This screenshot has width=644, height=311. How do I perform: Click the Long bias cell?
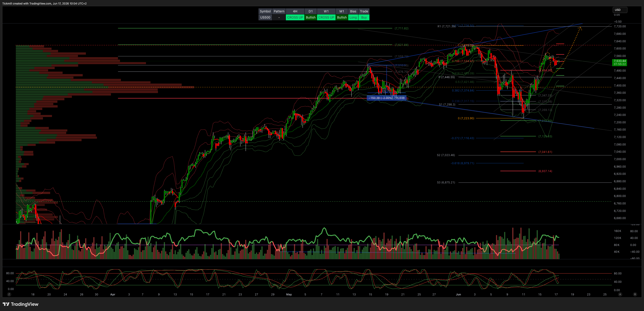(353, 17)
